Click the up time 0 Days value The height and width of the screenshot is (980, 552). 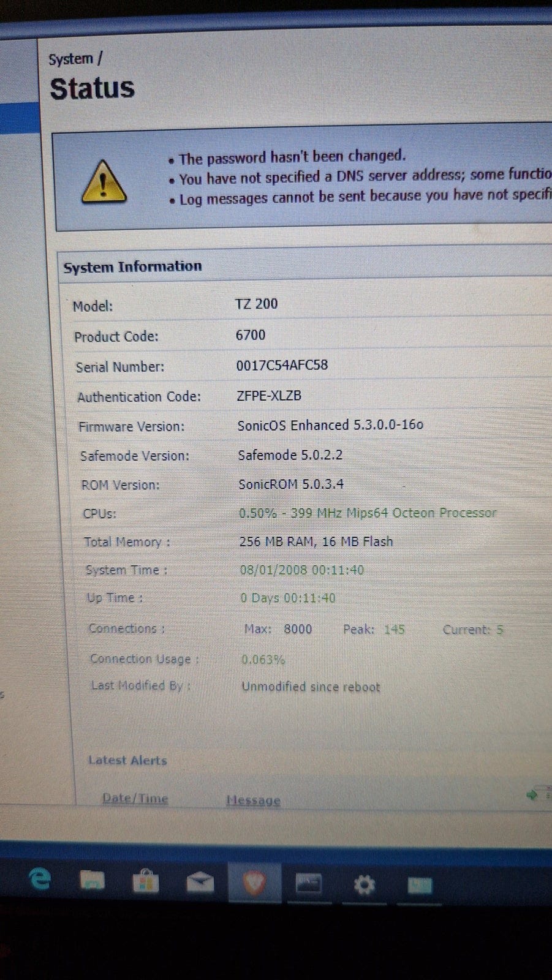pyautogui.click(x=288, y=598)
